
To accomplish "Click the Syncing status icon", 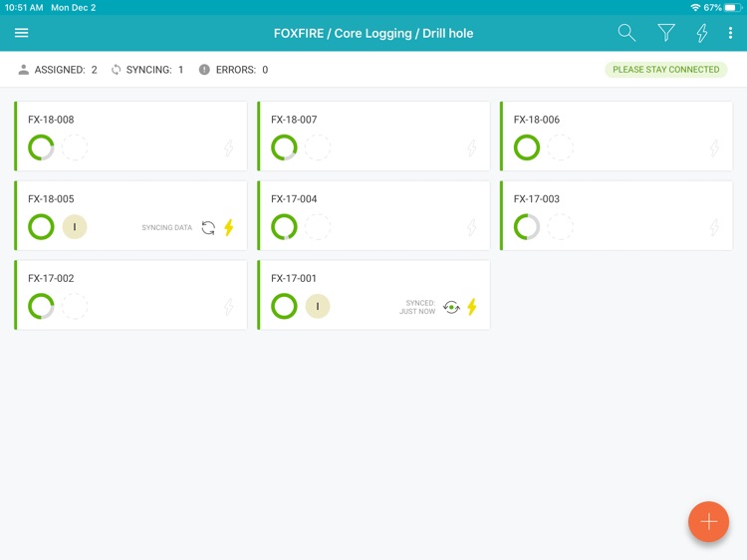I will coord(116,70).
